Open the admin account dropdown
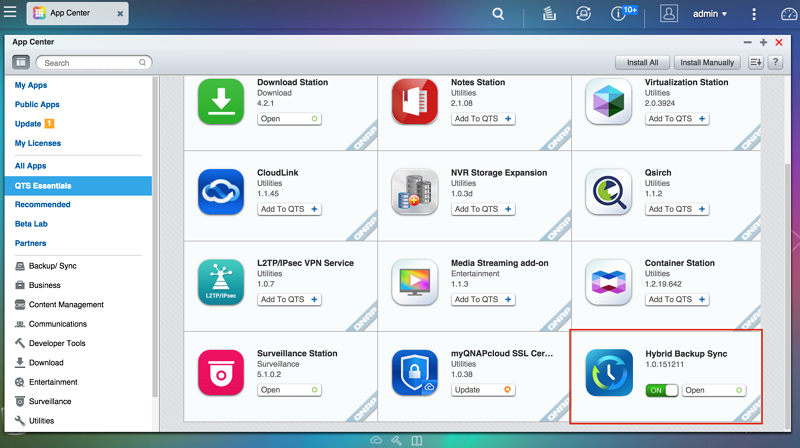Screen dimensions: 800x448 (x=710, y=14)
